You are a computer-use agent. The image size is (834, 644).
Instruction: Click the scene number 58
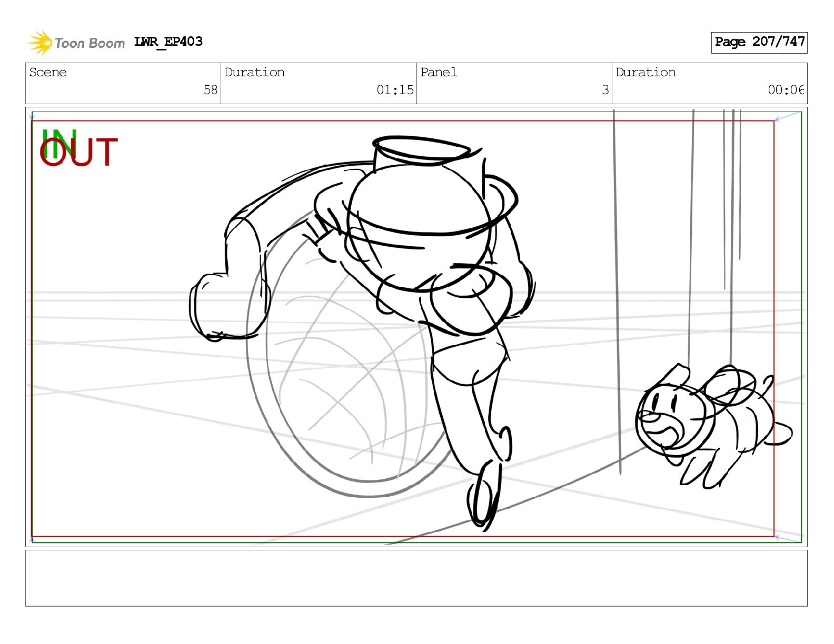[211, 90]
